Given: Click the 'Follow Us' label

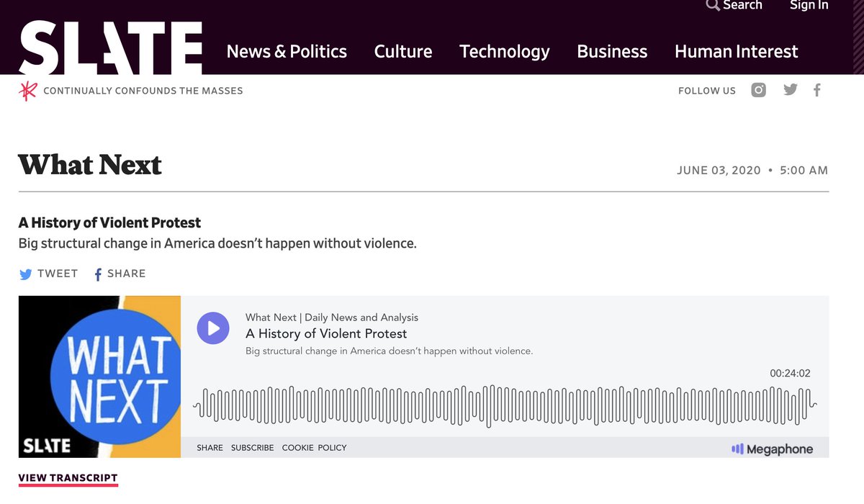Looking at the screenshot, I should [x=707, y=91].
